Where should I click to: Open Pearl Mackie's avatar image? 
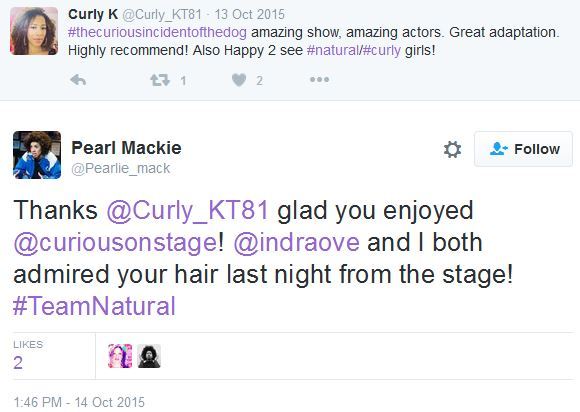[37, 155]
